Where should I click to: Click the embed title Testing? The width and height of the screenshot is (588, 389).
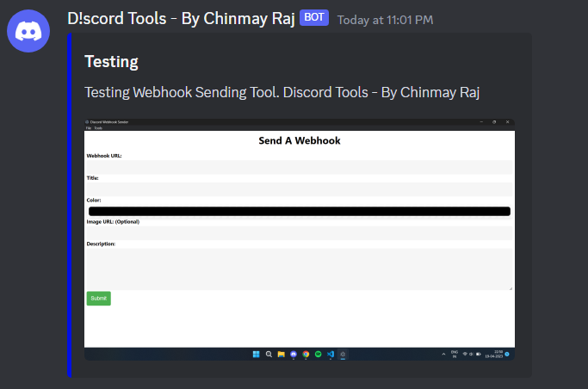(x=111, y=62)
